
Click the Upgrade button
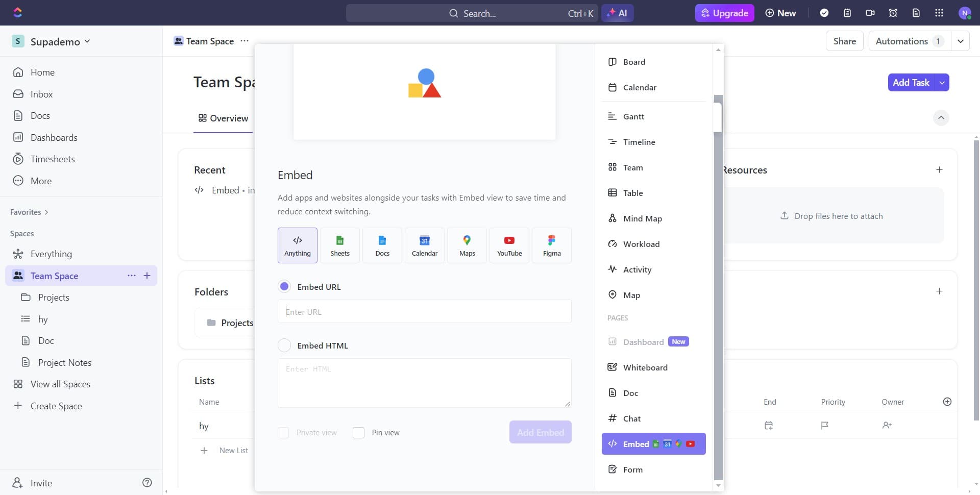tap(724, 13)
